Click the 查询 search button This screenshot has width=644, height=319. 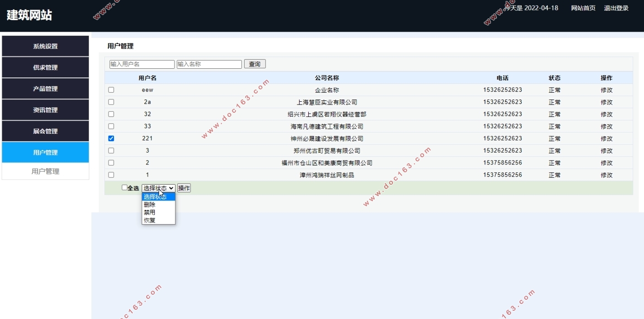tap(255, 64)
